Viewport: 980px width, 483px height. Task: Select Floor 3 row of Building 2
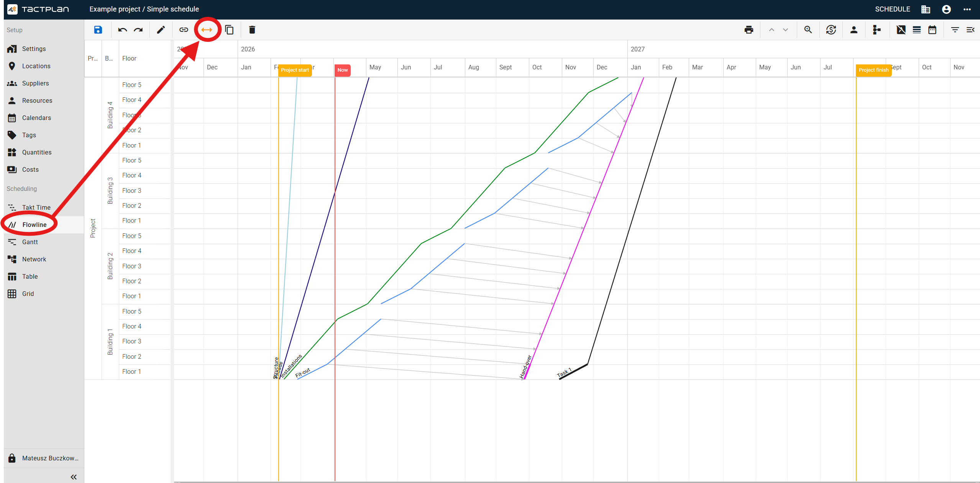[144, 266]
